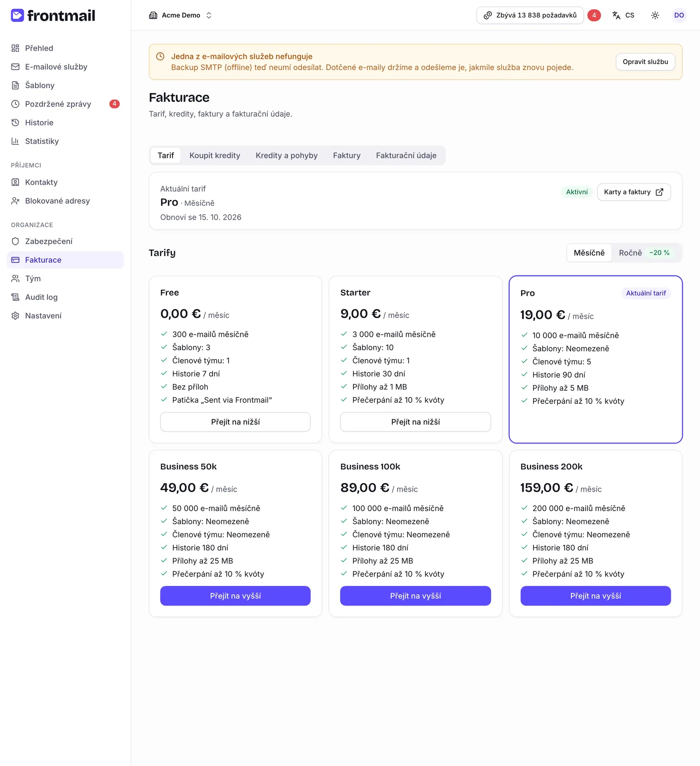700x766 pixels.
Task: Click "Historie 30 dní" in Starter
Action: click(x=379, y=374)
